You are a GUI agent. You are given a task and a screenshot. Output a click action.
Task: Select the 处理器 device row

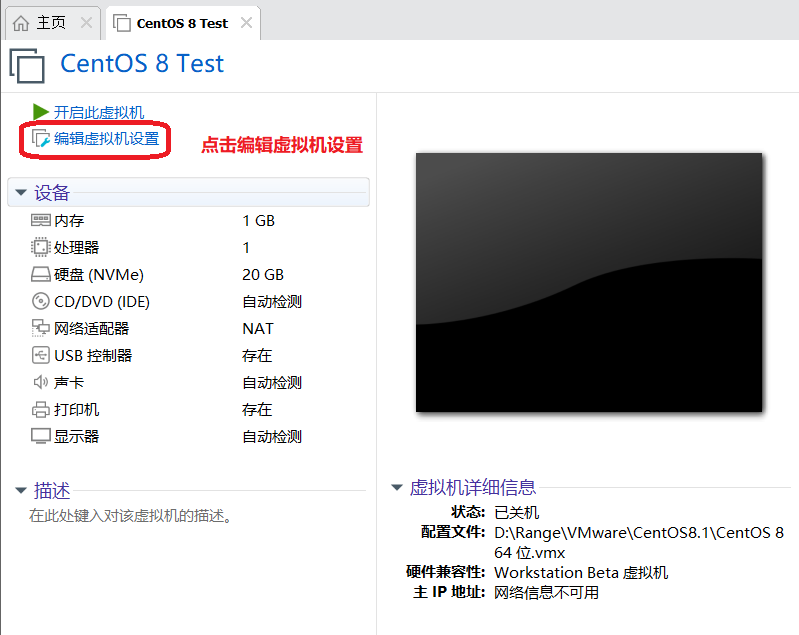[189, 248]
